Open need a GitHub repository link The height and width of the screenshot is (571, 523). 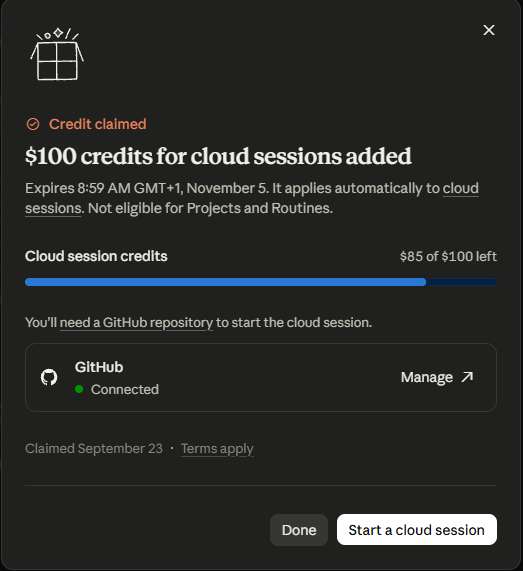136,323
